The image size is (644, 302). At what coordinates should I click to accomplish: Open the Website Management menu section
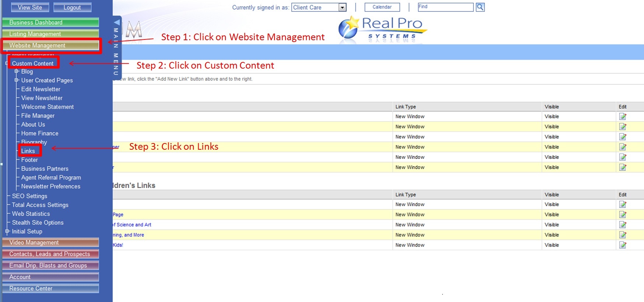click(50, 45)
